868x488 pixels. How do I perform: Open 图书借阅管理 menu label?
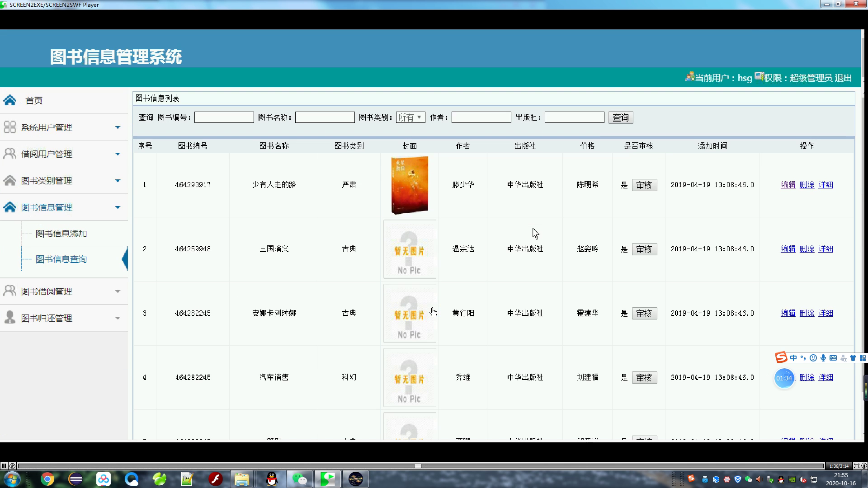coord(47,291)
